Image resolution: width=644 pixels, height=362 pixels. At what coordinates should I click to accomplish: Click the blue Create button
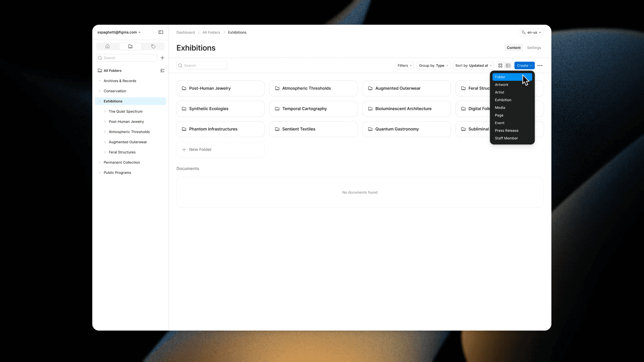[x=524, y=66]
